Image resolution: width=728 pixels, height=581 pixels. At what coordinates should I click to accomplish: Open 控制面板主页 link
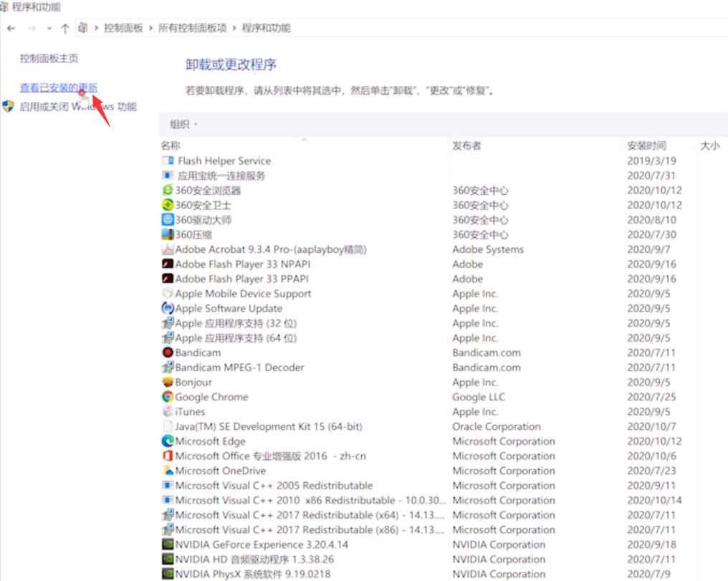click(49, 59)
